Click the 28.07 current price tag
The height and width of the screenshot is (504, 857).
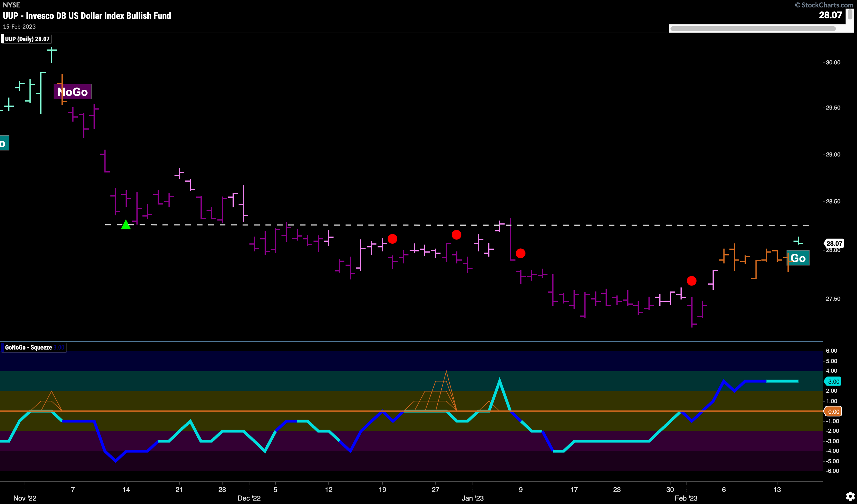click(834, 243)
